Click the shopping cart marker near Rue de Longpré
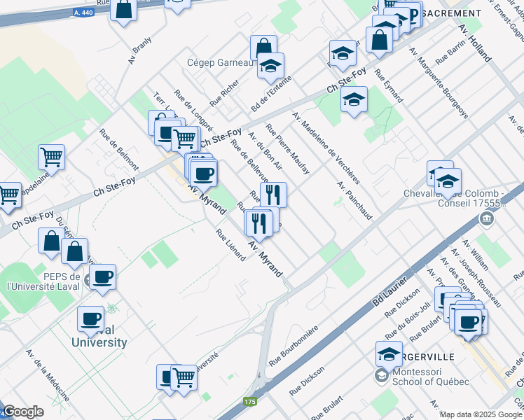524x420 pixels. point(184,139)
